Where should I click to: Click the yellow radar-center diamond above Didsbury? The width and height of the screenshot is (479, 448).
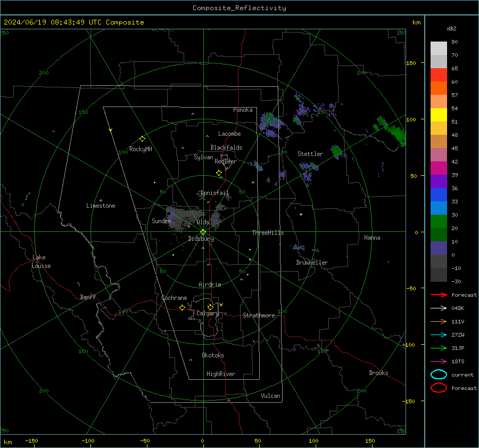pyautogui.click(x=203, y=232)
